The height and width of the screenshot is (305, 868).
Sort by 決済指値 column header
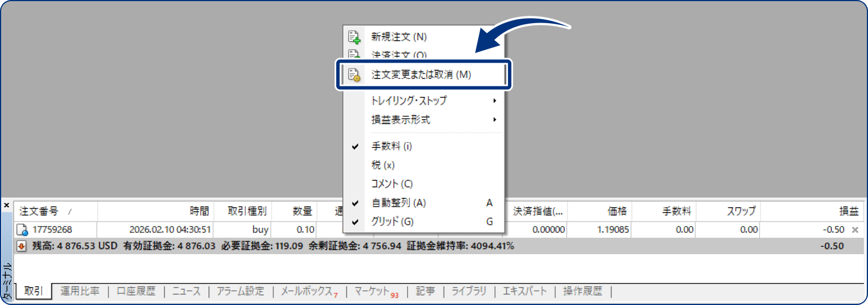click(x=536, y=212)
